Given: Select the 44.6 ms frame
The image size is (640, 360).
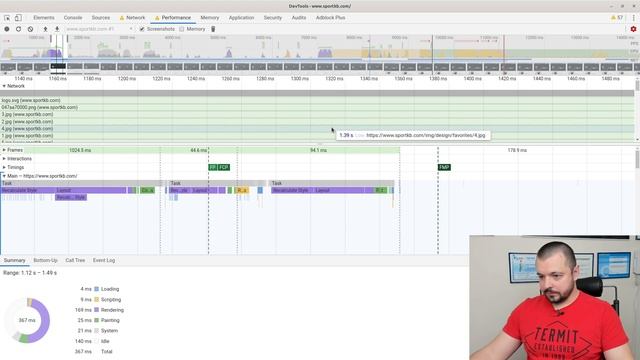Looking at the screenshot, I should coord(199,150).
